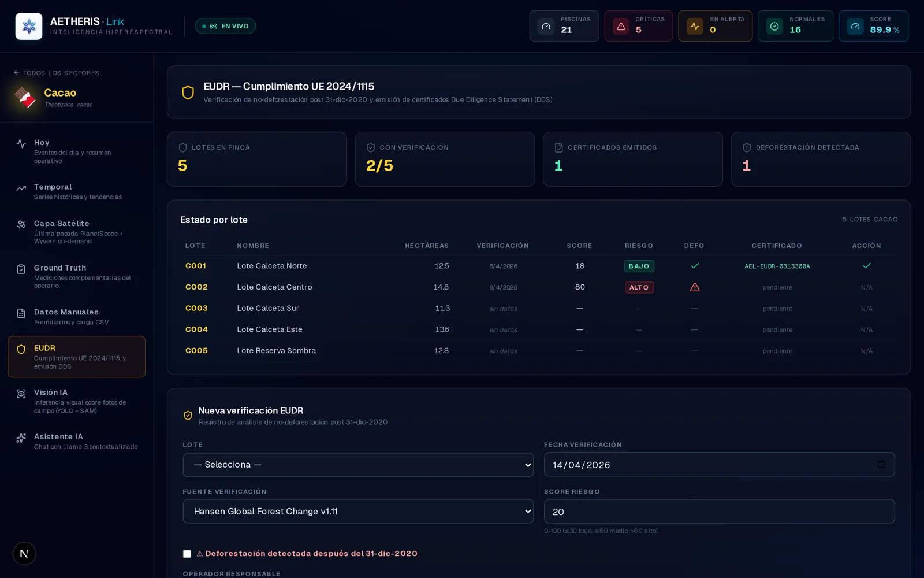Screen dimensions: 924x578
Task: Click the calendar icon in Fecha Verificación
Action: point(881,464)
